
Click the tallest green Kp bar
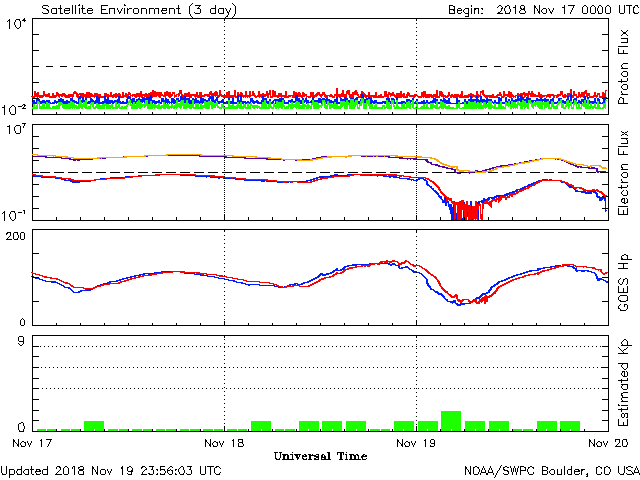coord(451,421)
